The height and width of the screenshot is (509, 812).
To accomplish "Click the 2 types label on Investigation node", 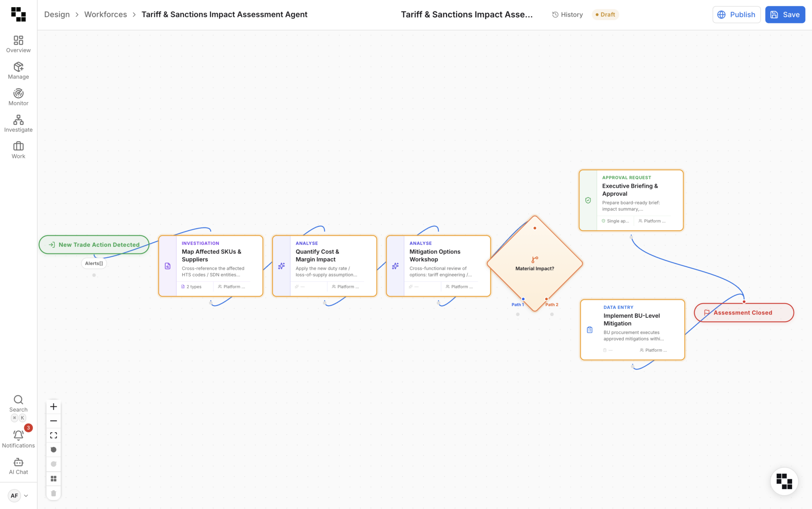I will [191, 286].
